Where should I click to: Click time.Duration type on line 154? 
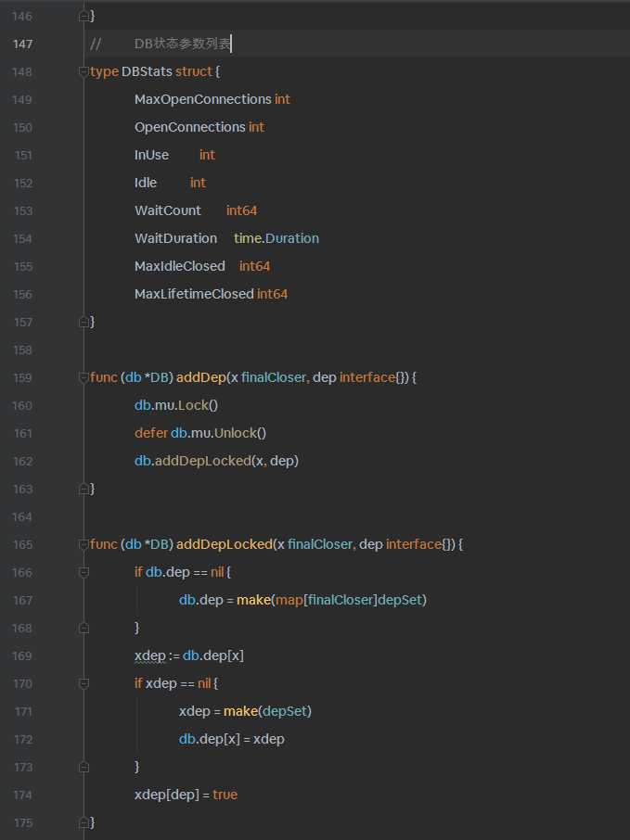point(276,239)
